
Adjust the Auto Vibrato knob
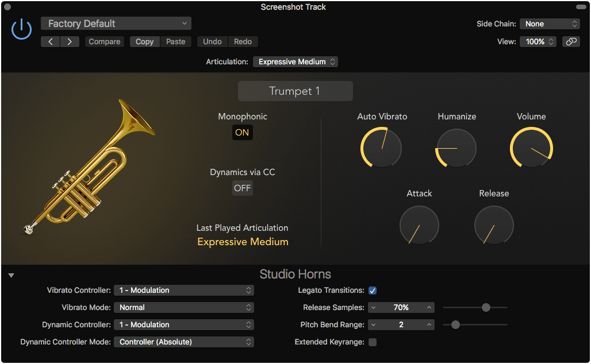pos(381,148)
